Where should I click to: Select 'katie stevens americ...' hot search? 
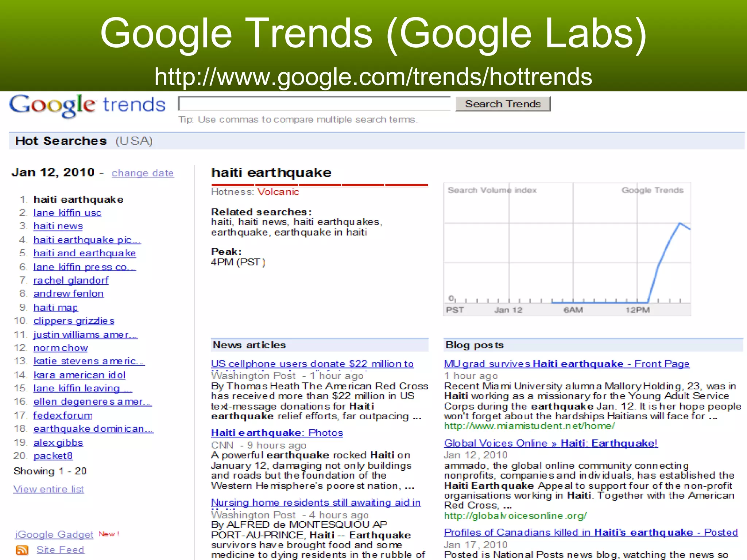point(89,361)
